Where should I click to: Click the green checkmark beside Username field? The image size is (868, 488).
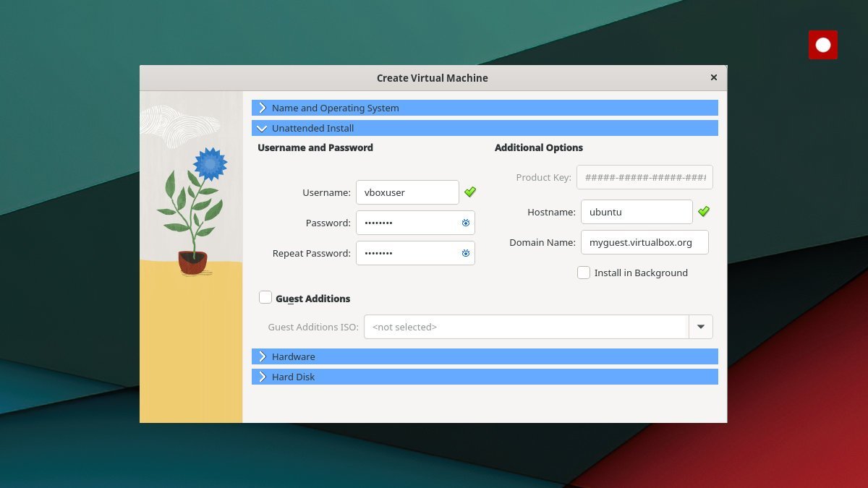(x=470, y=192)
